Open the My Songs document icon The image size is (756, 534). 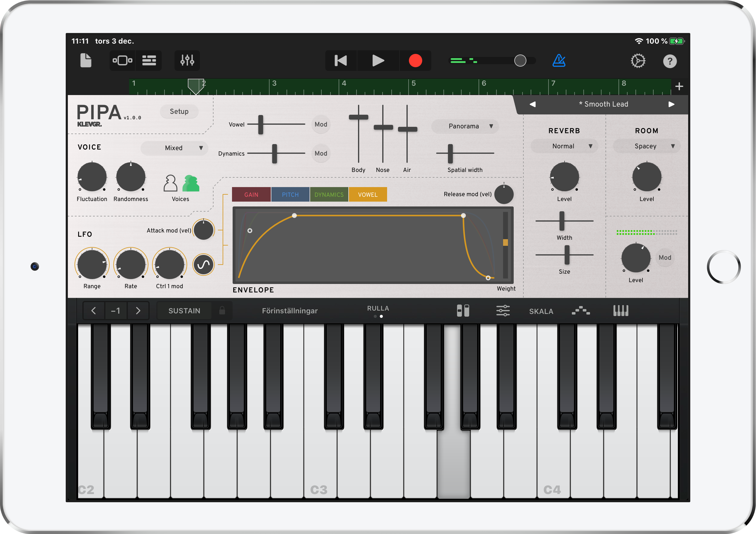pos(86,61)
